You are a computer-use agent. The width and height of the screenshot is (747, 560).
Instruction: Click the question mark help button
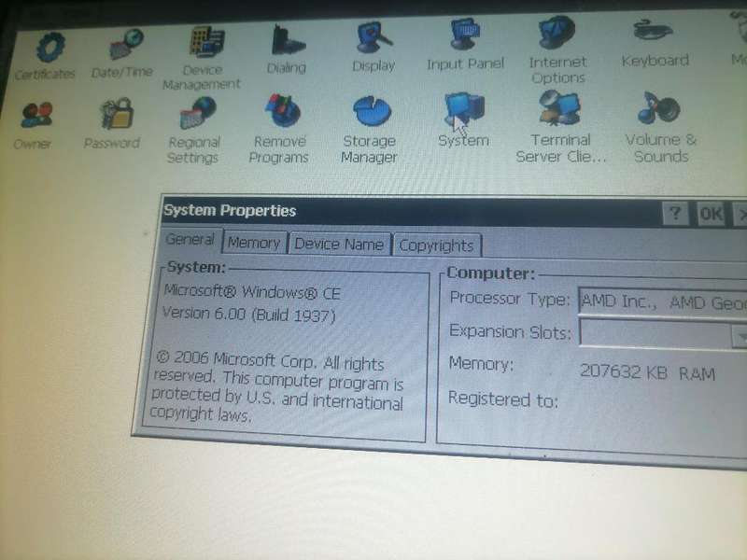pyautogui.click(x=675, y=215)
